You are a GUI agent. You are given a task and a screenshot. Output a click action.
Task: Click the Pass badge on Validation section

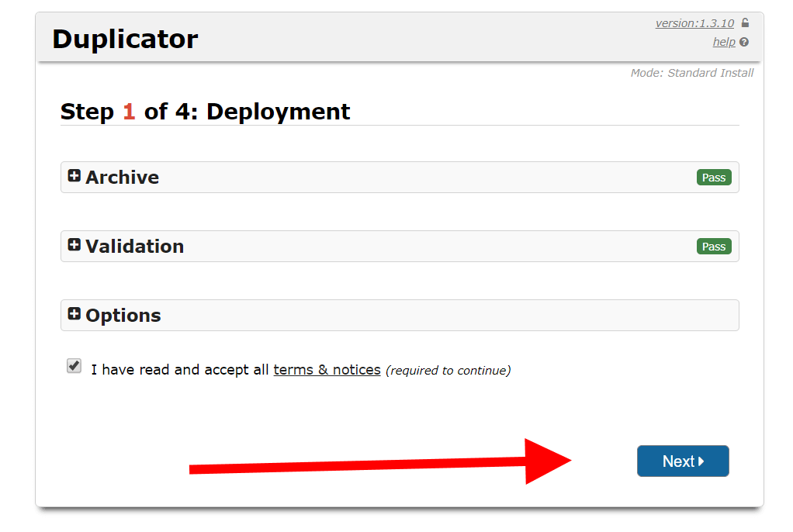point(713,246)
